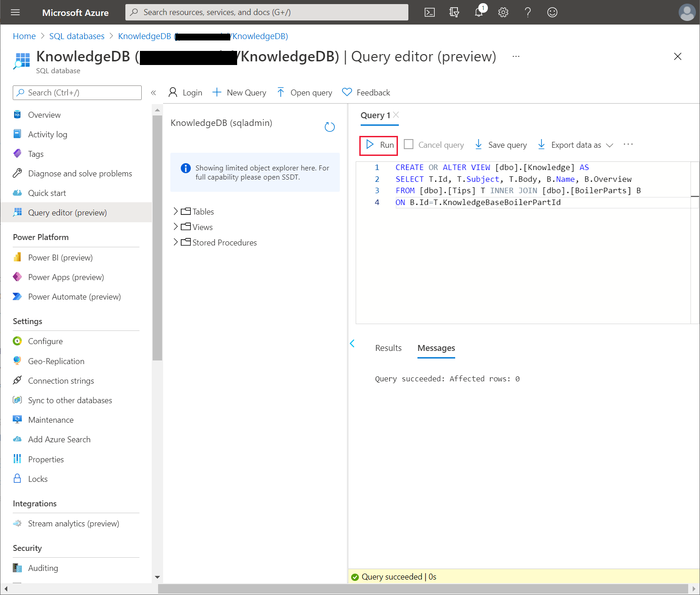Click the Microsoft Azure logo text
The height and width of the screenshot is (595, 700).
coord(75,13)
